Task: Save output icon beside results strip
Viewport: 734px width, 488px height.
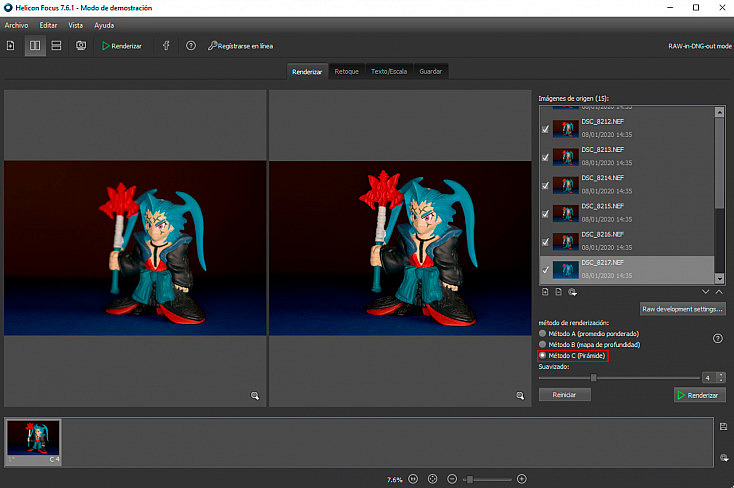Action: (x=723, y=426)
